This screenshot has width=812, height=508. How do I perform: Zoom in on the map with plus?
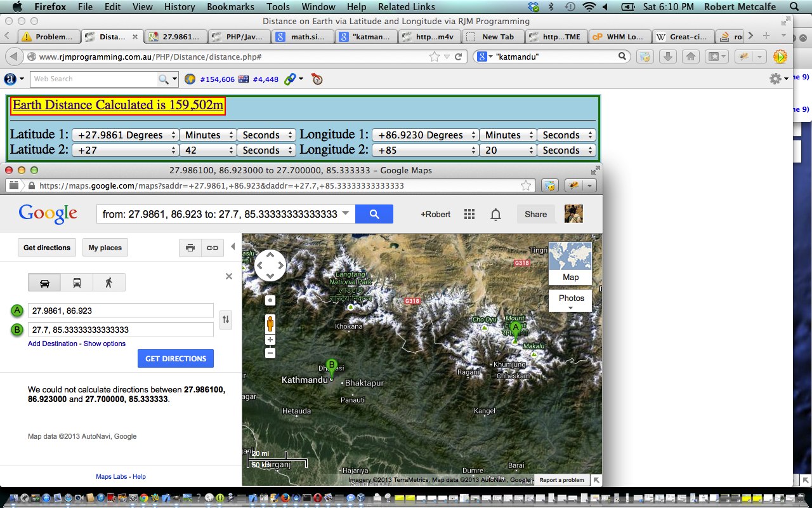click(270, 340)
